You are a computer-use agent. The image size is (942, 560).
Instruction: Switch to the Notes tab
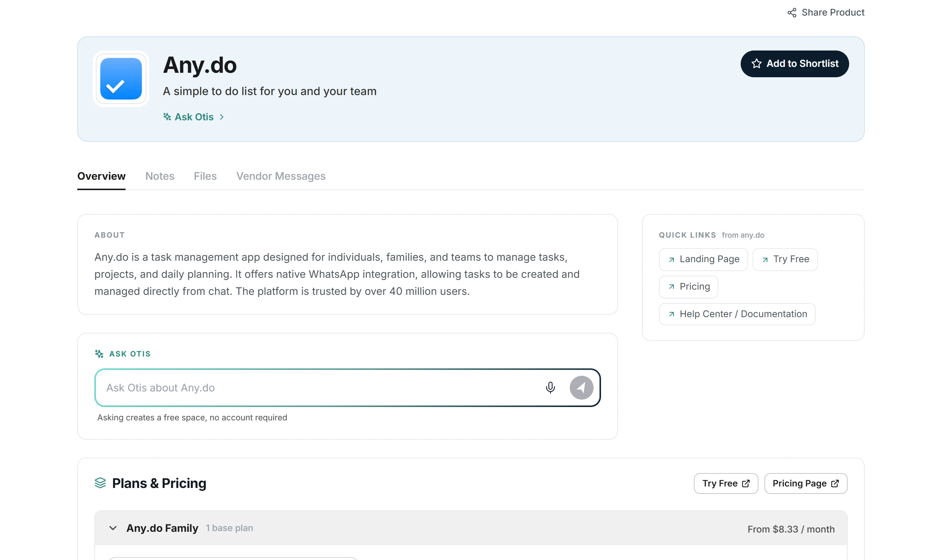(160, 176)
